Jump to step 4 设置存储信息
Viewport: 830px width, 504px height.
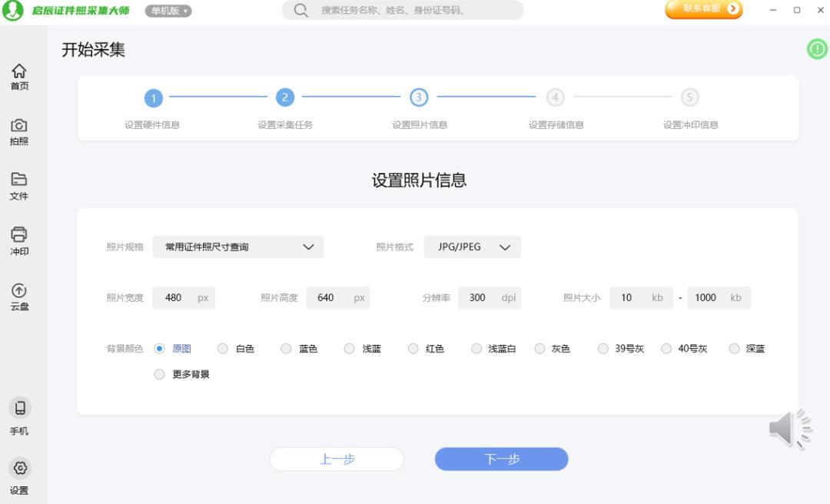click(555, 98)
